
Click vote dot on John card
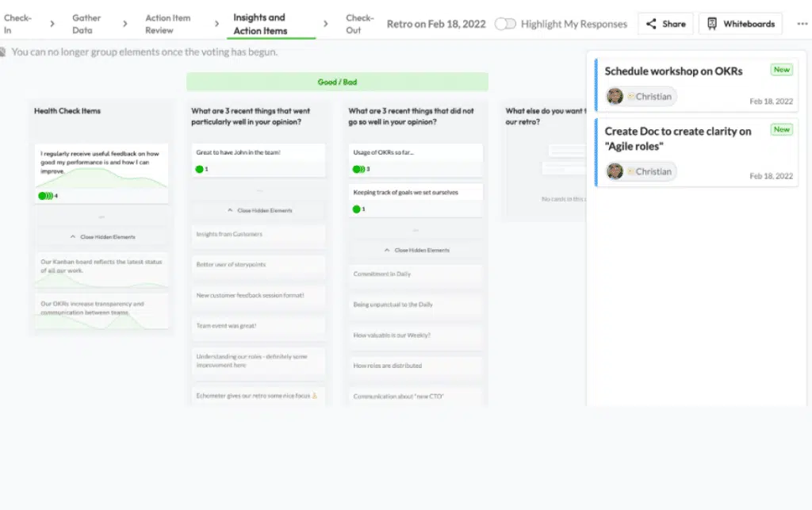[199, 169]
